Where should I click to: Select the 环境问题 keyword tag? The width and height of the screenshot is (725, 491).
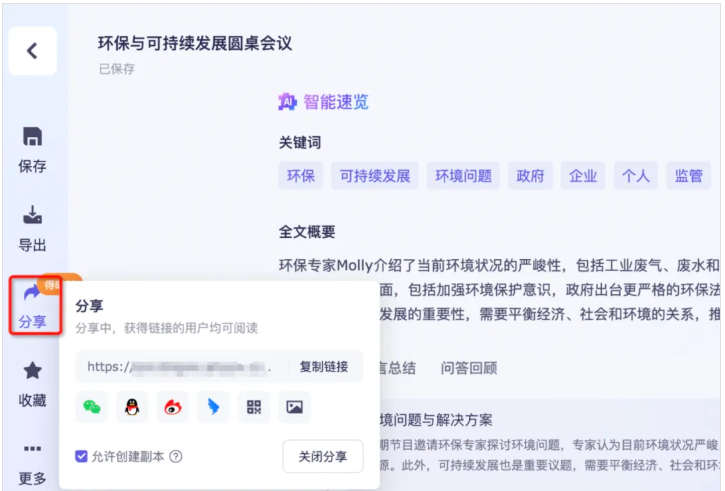click(x=463, y=176)
